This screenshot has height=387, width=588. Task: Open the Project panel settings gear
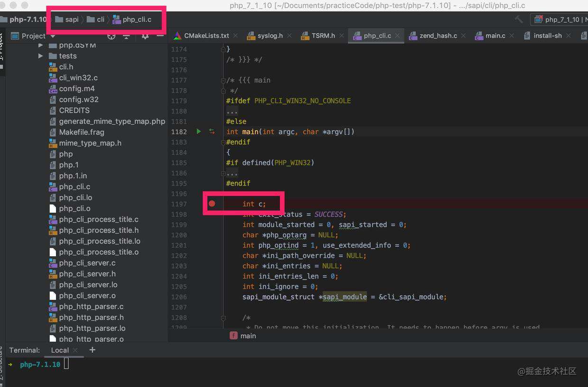145,36
